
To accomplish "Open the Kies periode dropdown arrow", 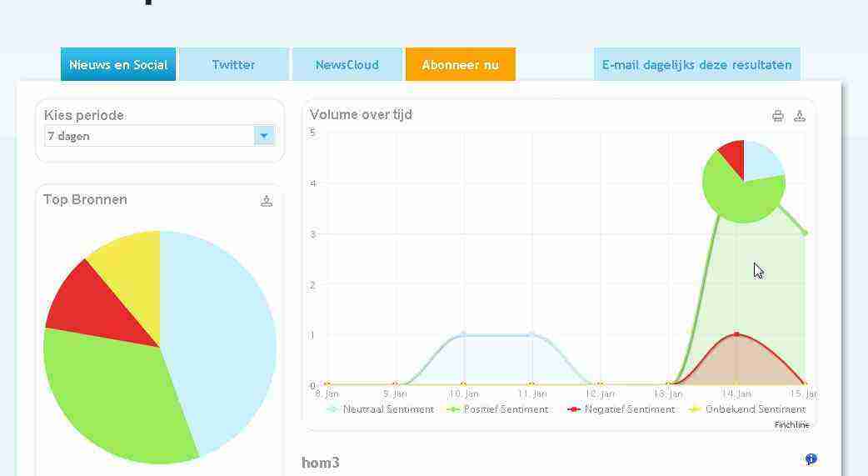I will pyautogui.click(x=264, y=136).
